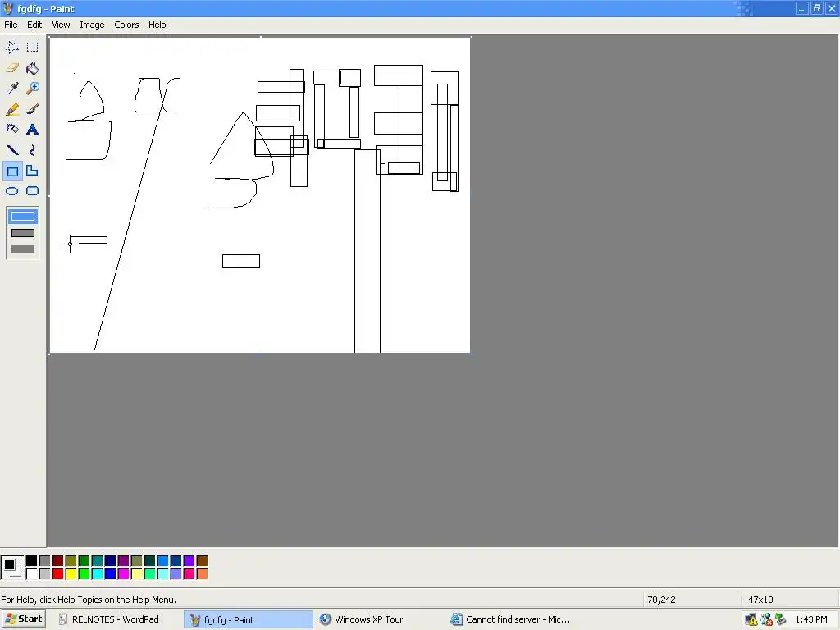Click the network tray icon with red X
840x630 pixels.
pyautogui.click(x=767, y=620)
